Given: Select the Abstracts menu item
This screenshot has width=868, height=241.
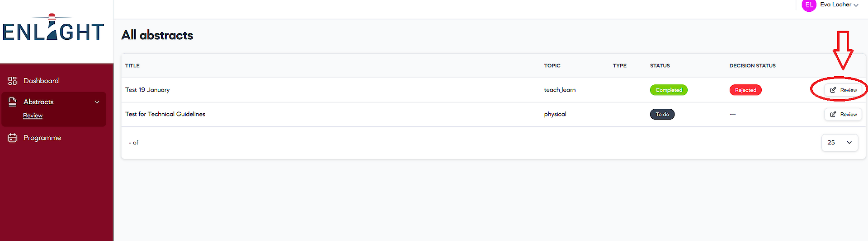Looking at the screenshot, I should coord(38,102).
